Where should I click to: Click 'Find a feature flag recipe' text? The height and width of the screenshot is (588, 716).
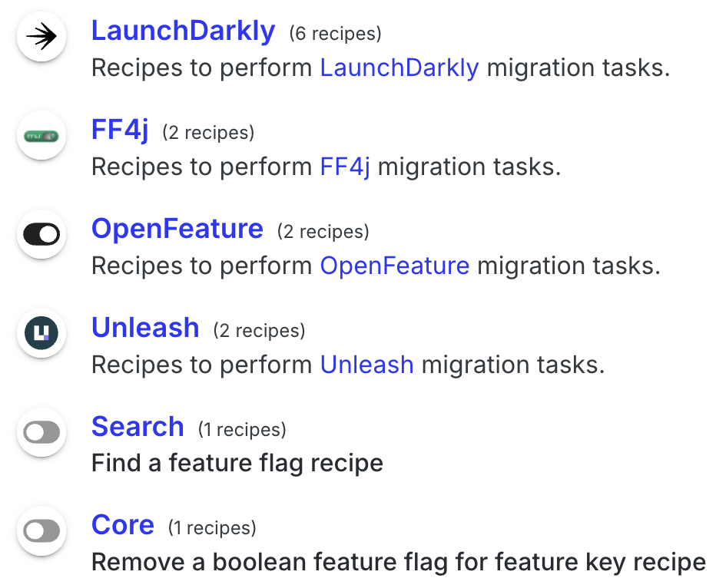[237, 464]
